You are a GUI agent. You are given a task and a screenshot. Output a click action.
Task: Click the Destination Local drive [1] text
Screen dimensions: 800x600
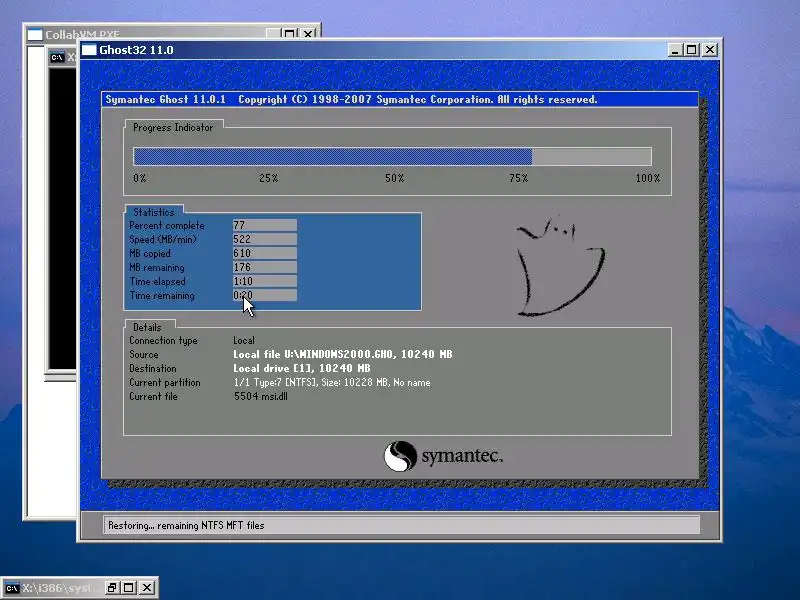302,368
